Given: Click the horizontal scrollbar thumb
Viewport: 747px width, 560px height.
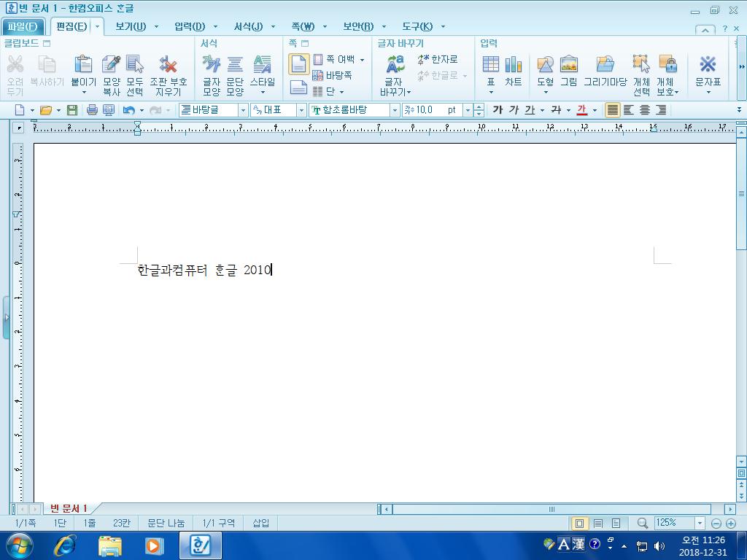Looking at the screenshot, I should (551, 509).
